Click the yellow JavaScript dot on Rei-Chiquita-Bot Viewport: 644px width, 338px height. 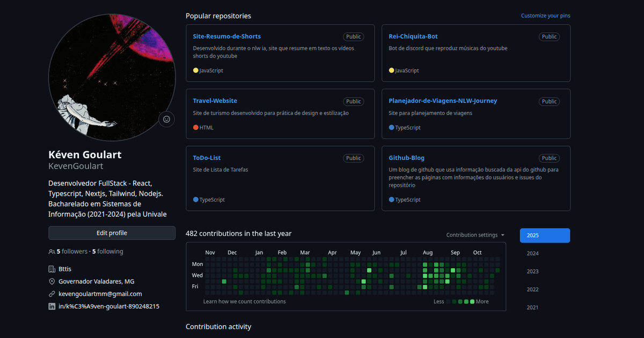click(392, 70)
